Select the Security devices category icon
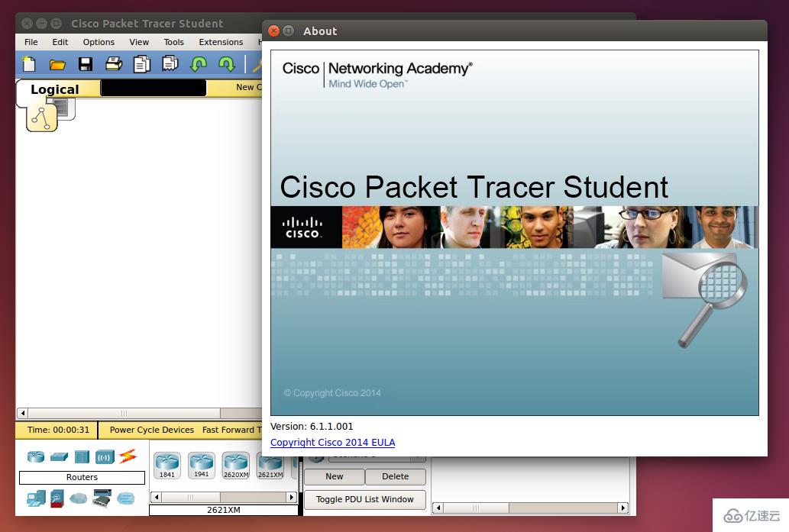This screenshot has width=789, height=532. pos(57,498)
